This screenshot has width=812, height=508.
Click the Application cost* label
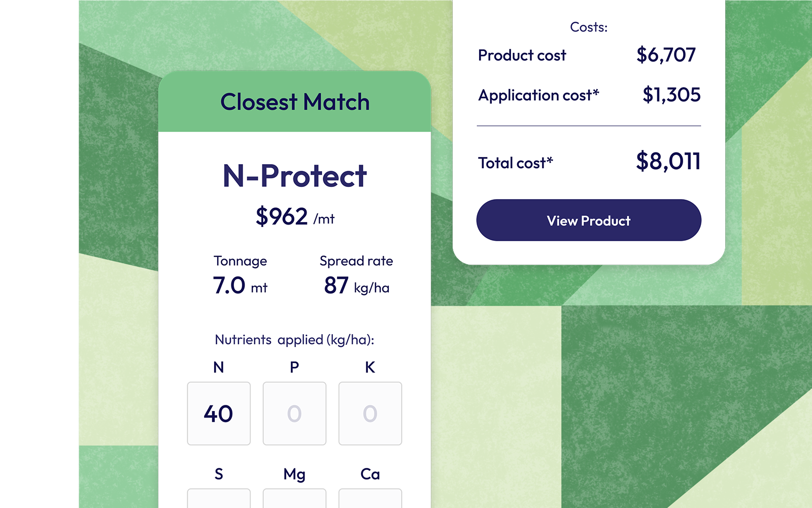[538, 95]
